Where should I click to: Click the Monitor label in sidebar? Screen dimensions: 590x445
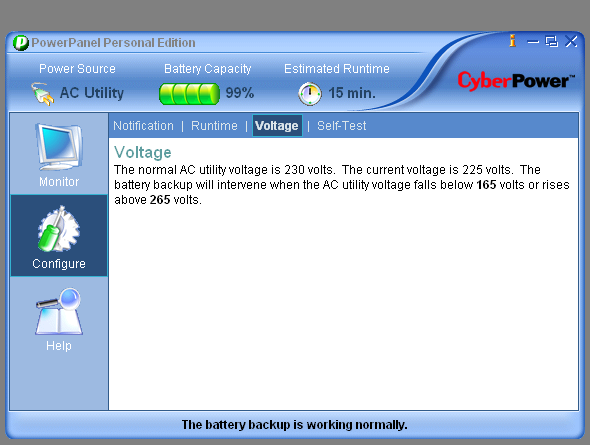[x=59, y=182]
